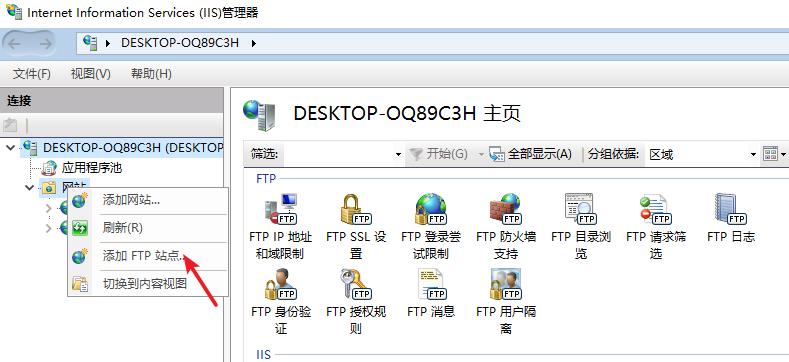The image size is (789, 362).
Task: Open FTP IP 地址和域限制 feature
Action: point(280,226)
